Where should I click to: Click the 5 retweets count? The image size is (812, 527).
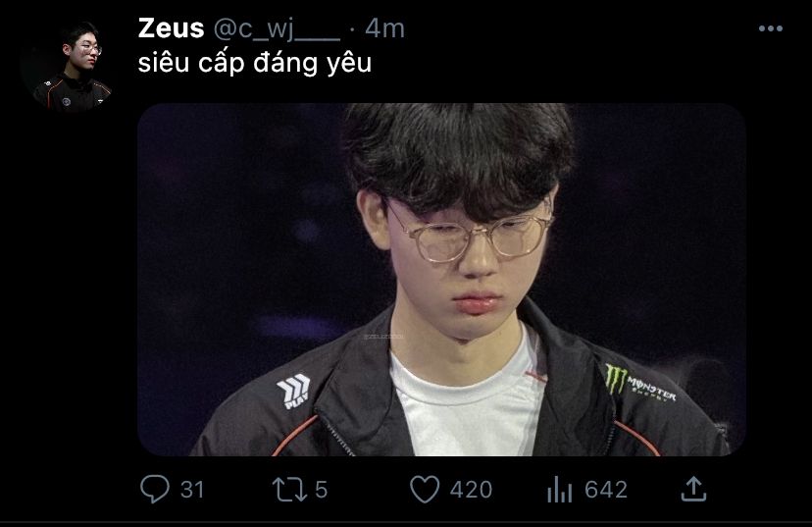point(321,490)
